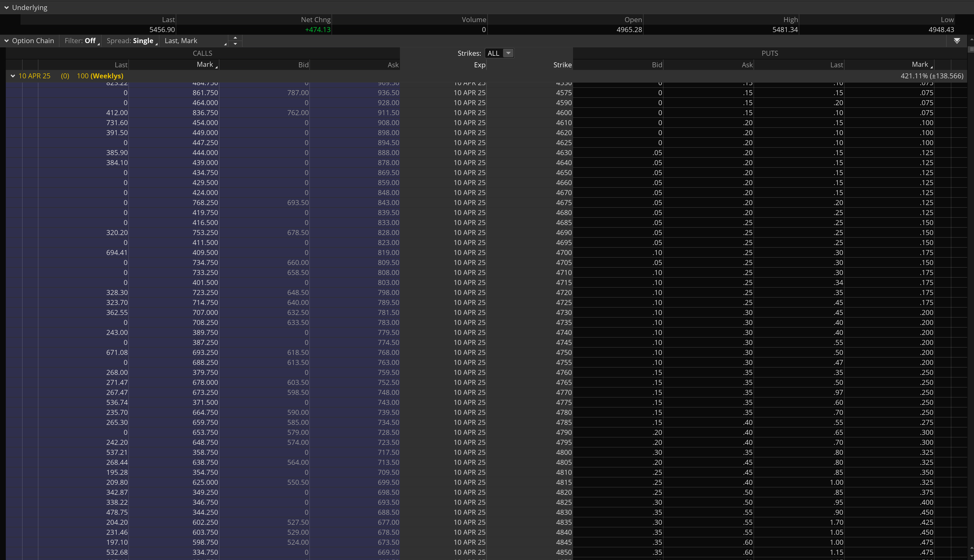Collapse the 10 APR 25 expiration row
This screenshot has width=974, height=560.
coord(13,76)
